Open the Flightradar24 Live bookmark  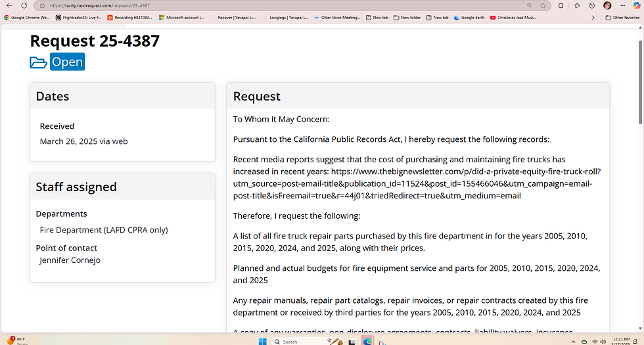point(78,18)
